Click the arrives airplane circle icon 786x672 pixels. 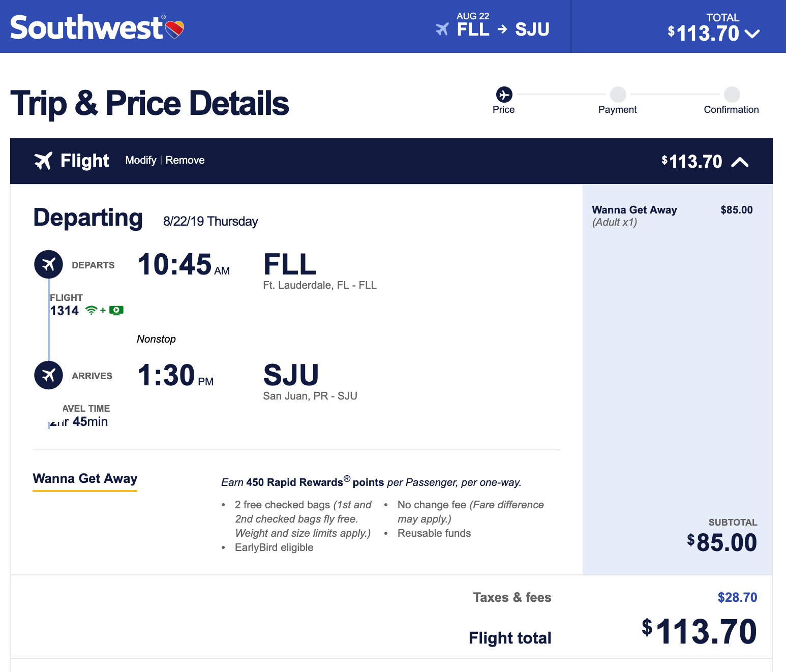pyautogui.click(x=48, y=375)
